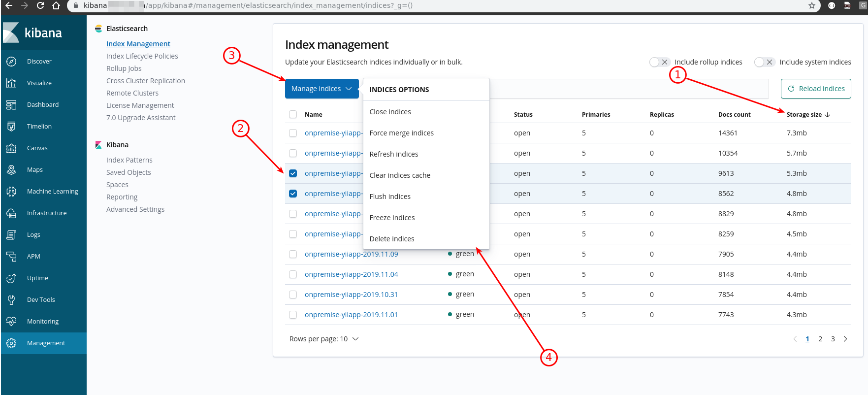Open License Management link
The width and height of the screenshot is (868, 395).
click(140, 105)
